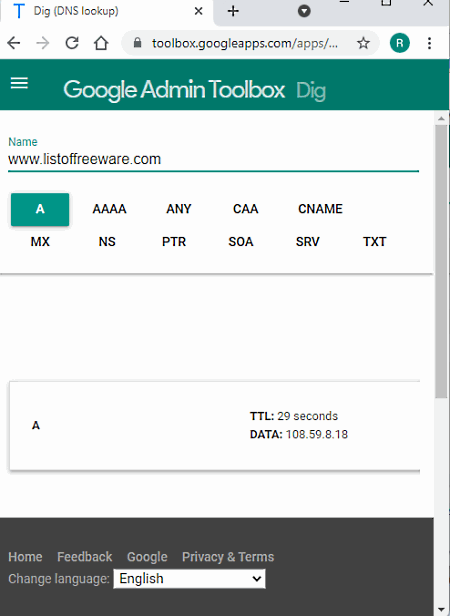Open the Privacy & Terms link
Image resolution: width=450 pixels, height=616 pixels.
coord(228,557)
